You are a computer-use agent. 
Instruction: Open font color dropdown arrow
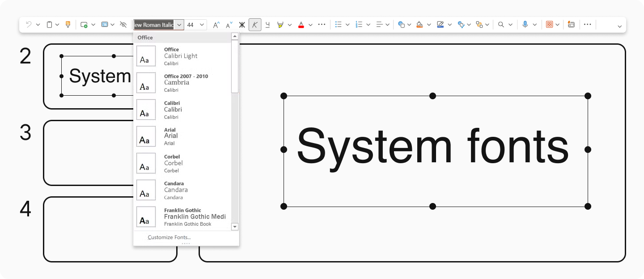point(310,25)
